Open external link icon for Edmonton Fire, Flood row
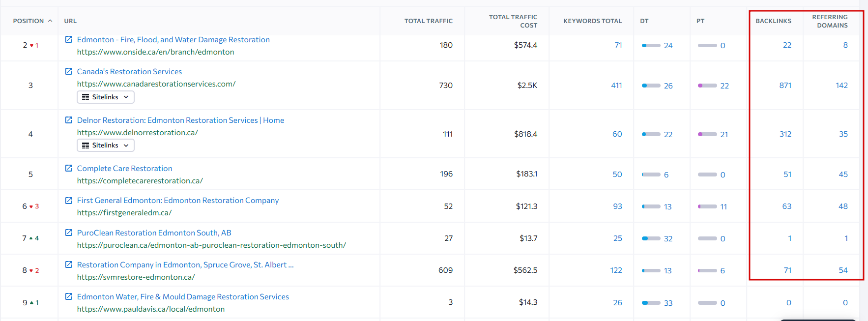 click(69, 39)
